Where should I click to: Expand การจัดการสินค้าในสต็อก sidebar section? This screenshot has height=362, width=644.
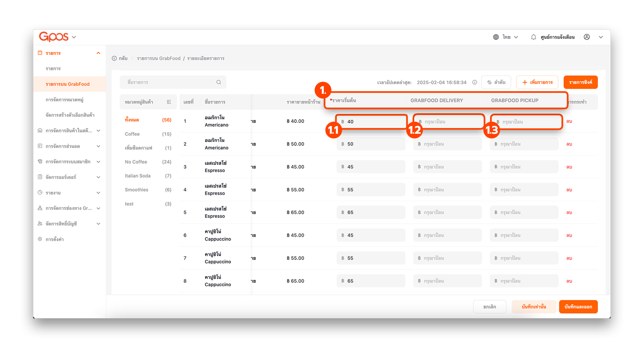[x=98, y=131]
